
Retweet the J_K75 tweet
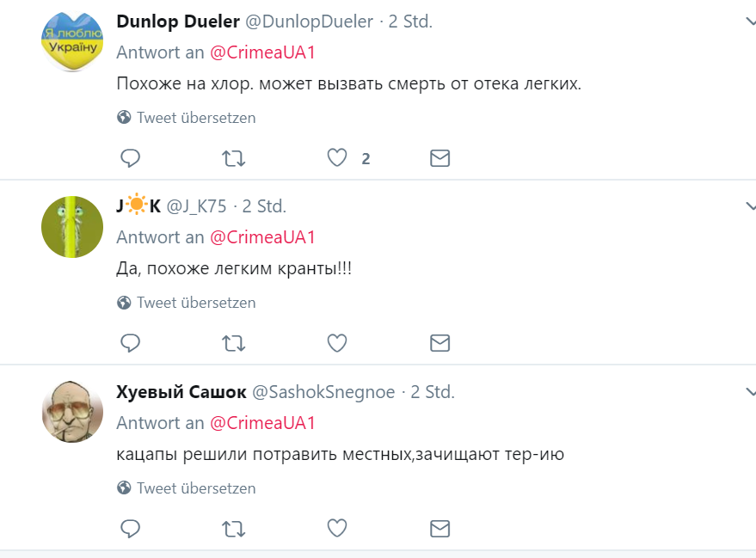233,343
